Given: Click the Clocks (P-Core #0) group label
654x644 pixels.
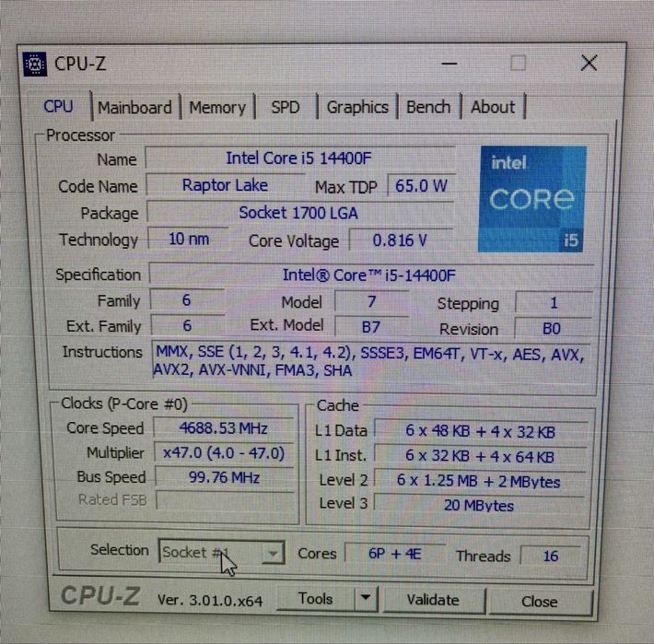Looking at the screenshot, I should tap(123, 404).
